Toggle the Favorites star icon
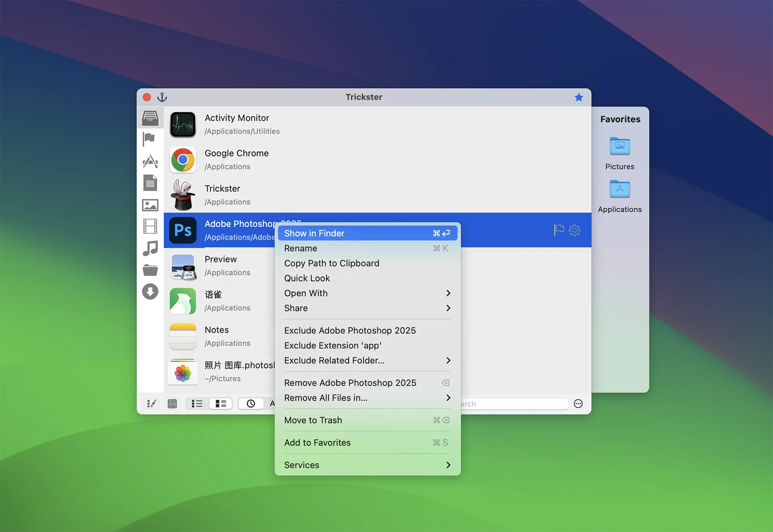The height and width of the screenshot is (532, 773). pos(579,97)
